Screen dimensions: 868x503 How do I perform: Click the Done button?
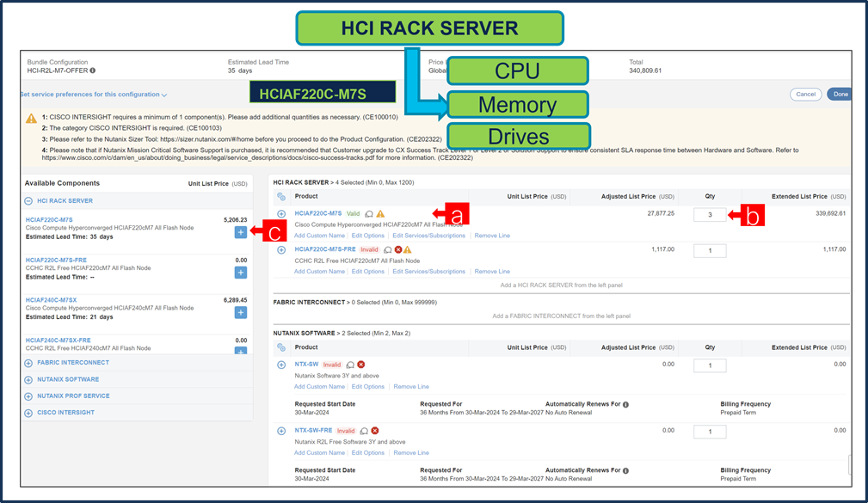click(x=840, y=94)
